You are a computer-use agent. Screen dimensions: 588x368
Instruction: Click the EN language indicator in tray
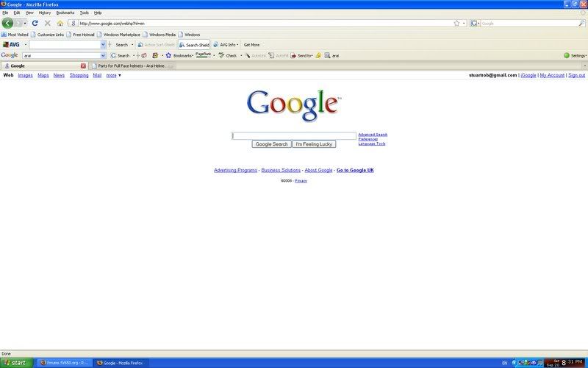pos(504,363)
